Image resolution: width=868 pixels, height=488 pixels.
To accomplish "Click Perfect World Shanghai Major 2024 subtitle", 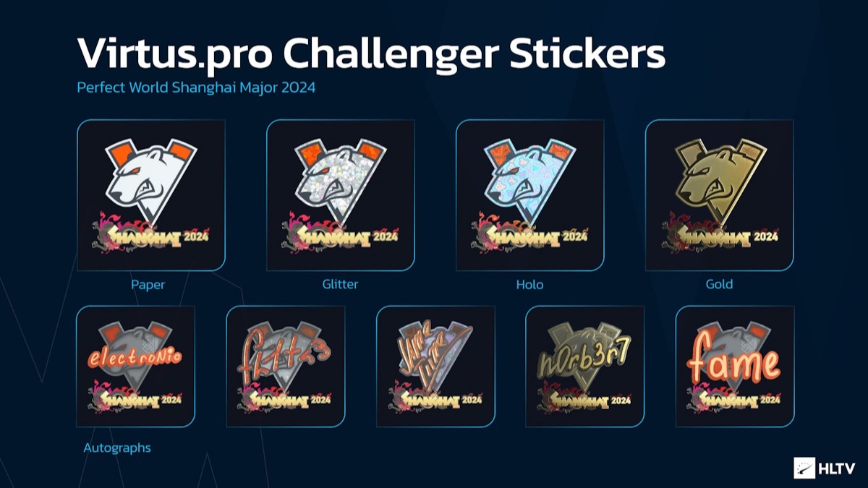I will point(197,89).
